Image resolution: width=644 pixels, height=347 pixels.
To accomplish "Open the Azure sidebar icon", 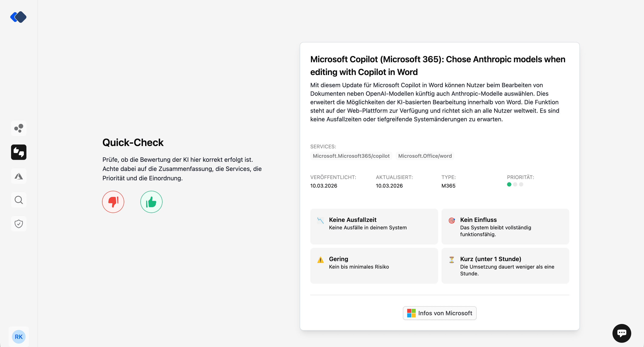I will (x=19, y=176).
